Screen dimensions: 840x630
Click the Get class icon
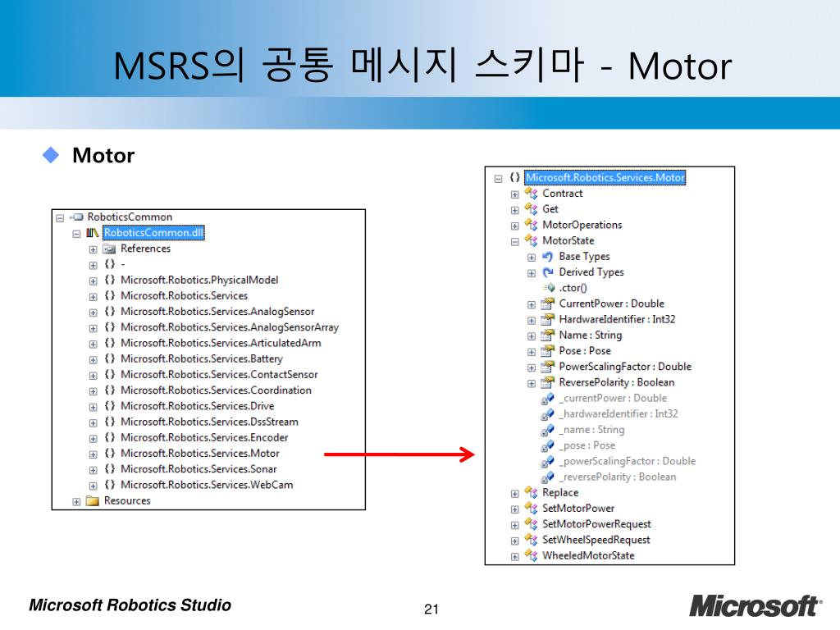531,209
